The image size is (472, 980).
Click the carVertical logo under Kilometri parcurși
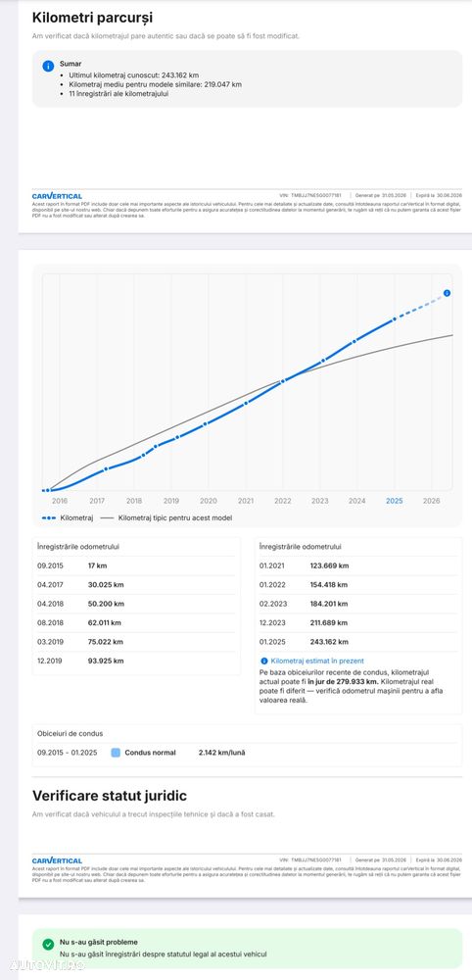click(57, 196)
